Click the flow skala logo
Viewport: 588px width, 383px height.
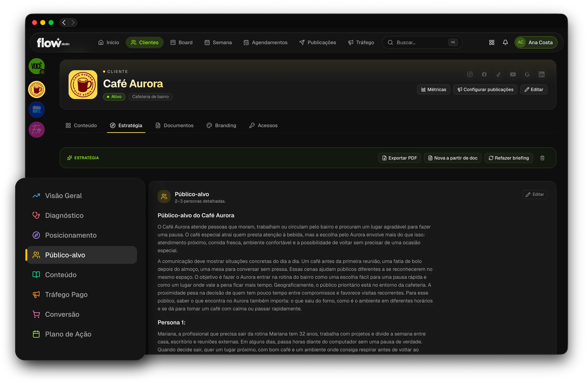click(x=53, y=42)
